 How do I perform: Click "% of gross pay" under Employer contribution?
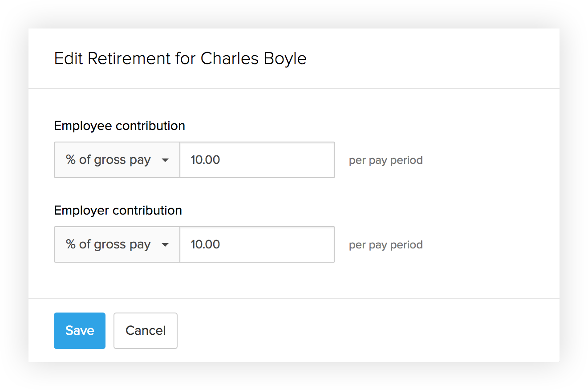point(108,244)
